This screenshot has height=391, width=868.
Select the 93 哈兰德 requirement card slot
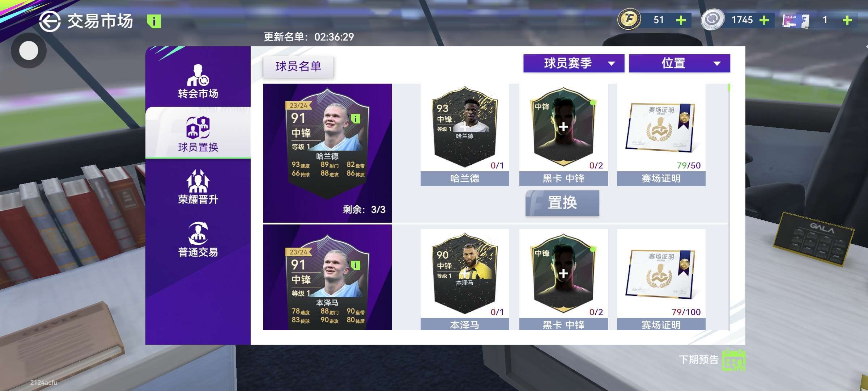coord(465,127)
